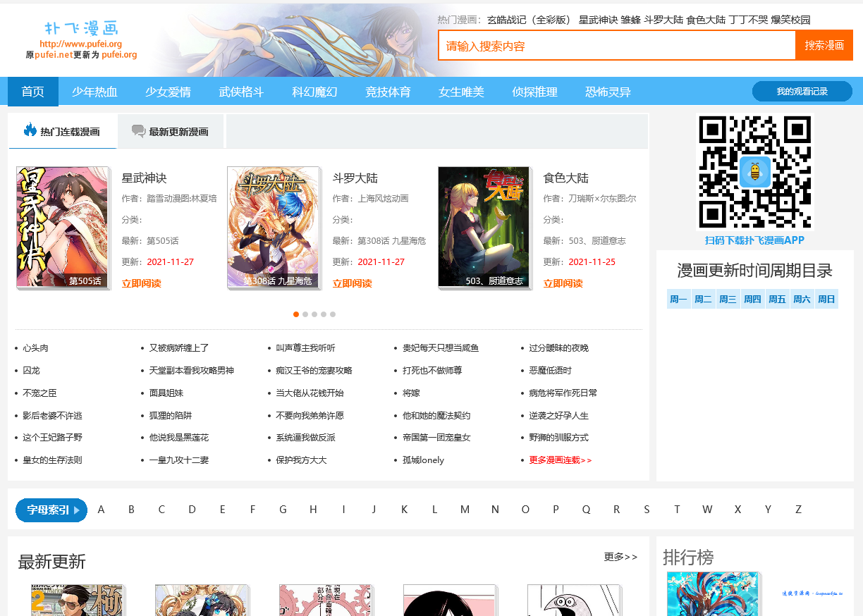Open the 首页 navigation item

coord(32,92)
